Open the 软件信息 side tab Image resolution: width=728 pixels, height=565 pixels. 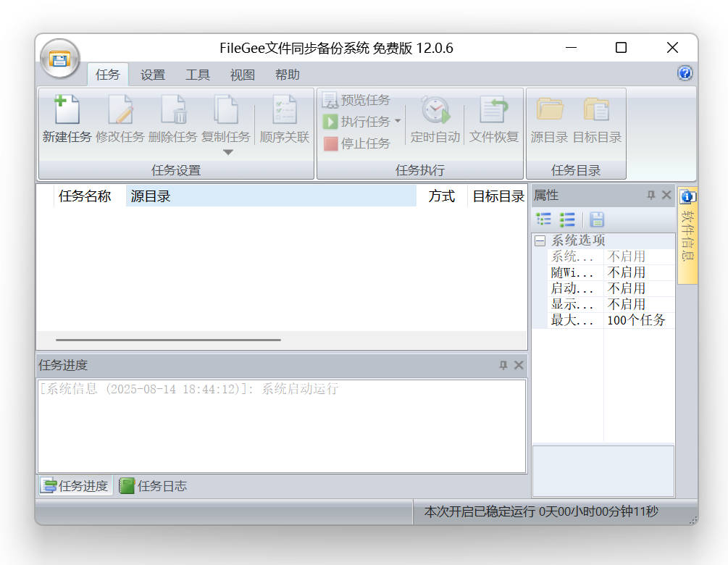tap(687, 235)
